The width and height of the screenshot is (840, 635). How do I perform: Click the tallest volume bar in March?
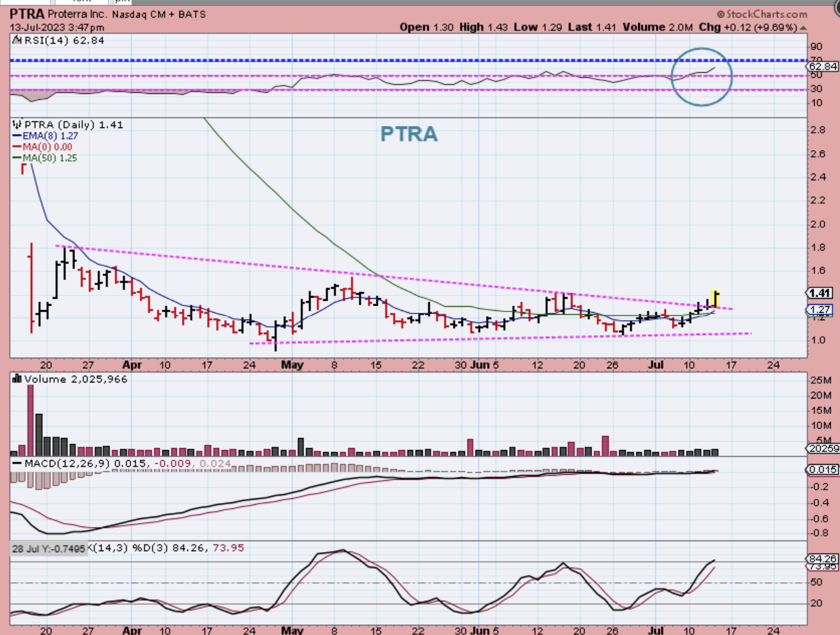pos(30,421)
